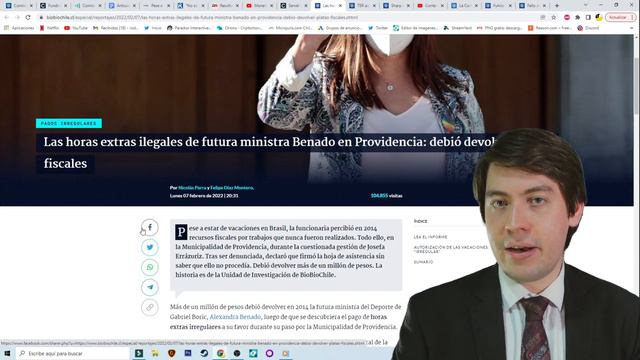Open author link Felipe Díaz Montero

tap(232, 188)
